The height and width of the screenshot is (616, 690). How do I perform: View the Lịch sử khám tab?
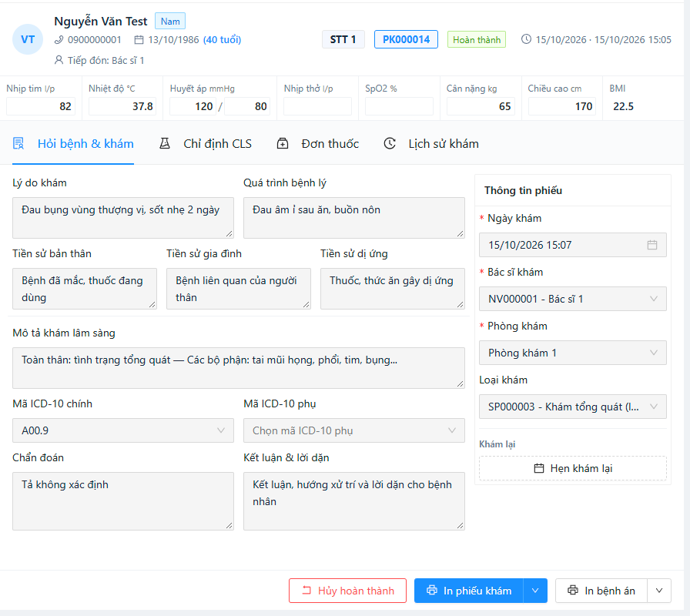[431, 144]
